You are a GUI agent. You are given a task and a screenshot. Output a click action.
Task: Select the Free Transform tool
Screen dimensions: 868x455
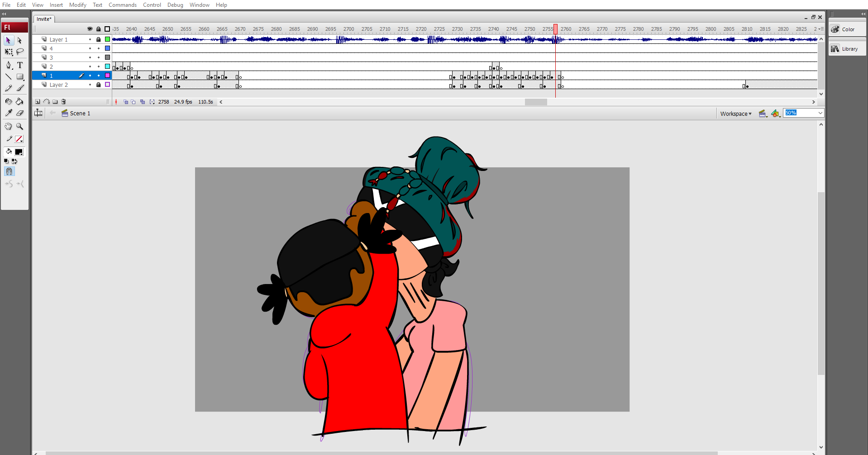(x=9, y=52)
